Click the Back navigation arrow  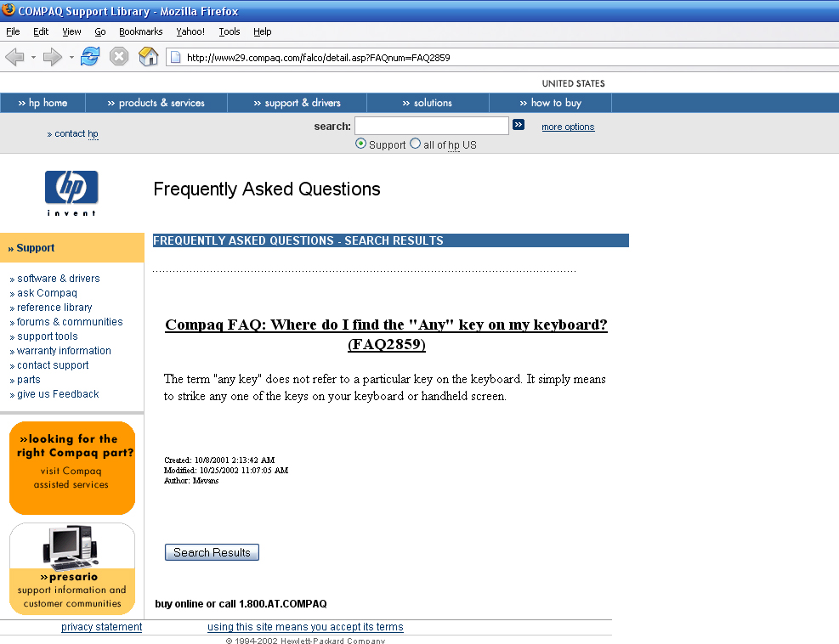click(x=15, y=57)
